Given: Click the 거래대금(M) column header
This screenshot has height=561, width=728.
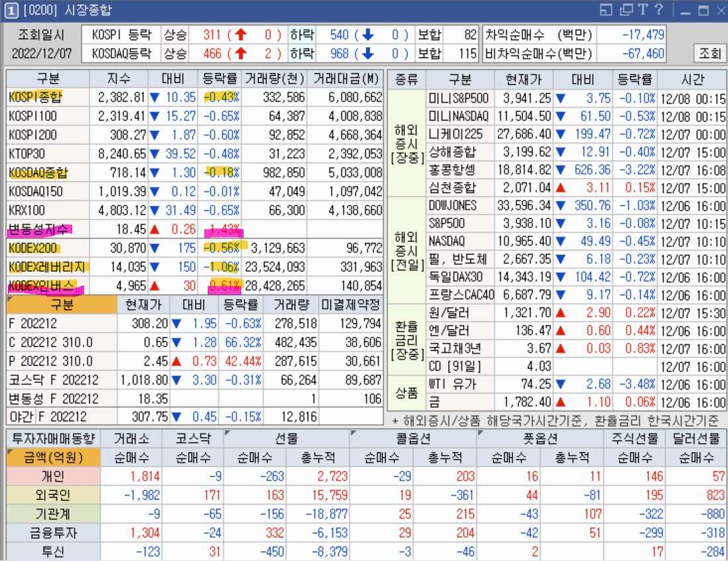Looking at the screenshot, I should coord(345,79).
